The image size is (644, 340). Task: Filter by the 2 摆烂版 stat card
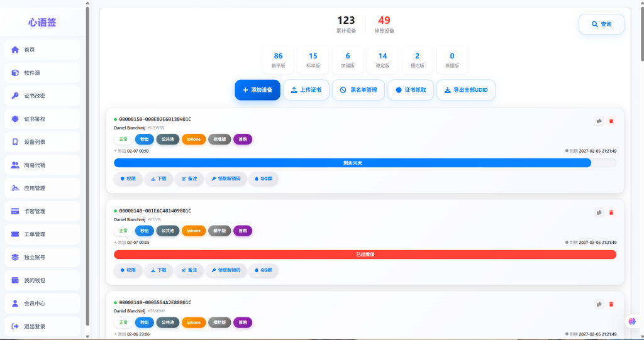[418, 60]
